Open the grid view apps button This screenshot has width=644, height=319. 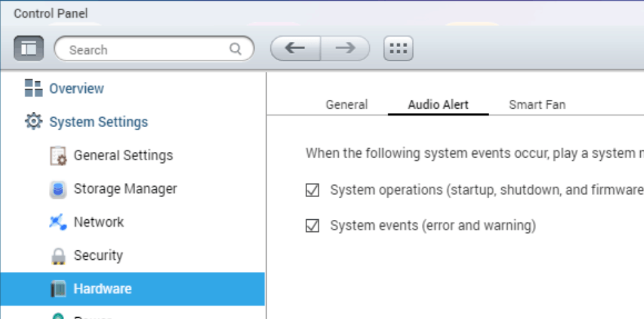398,49
